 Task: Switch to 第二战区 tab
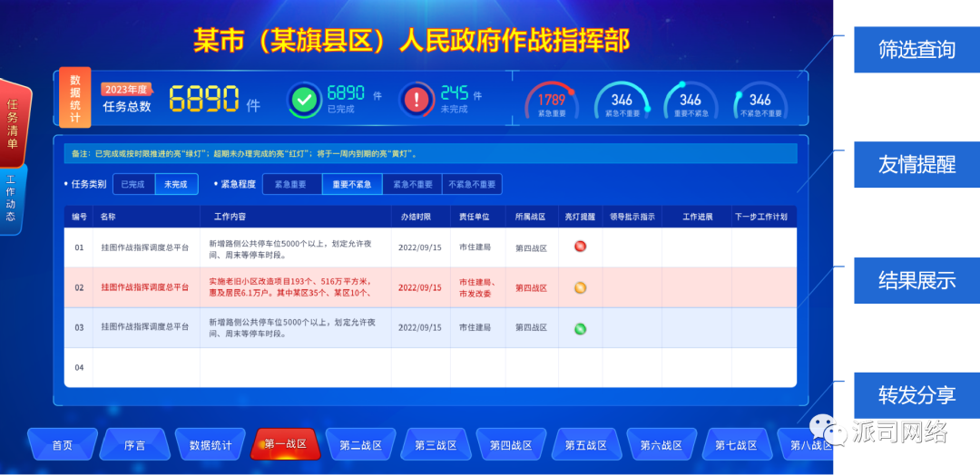pos(360,445)
